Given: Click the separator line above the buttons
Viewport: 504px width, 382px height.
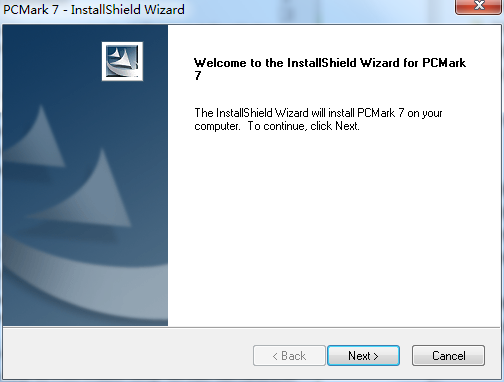Looking at the screenshot, I should (x=252, y=327).
